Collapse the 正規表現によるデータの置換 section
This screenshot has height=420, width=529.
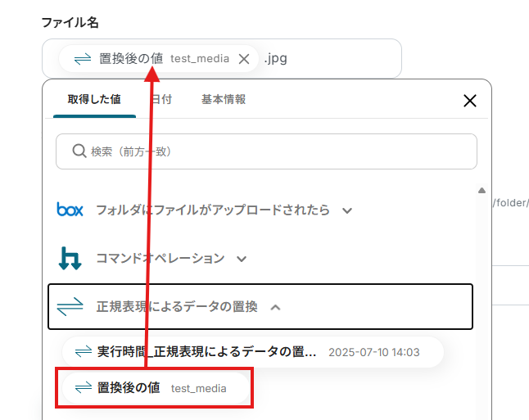[276, 307]
